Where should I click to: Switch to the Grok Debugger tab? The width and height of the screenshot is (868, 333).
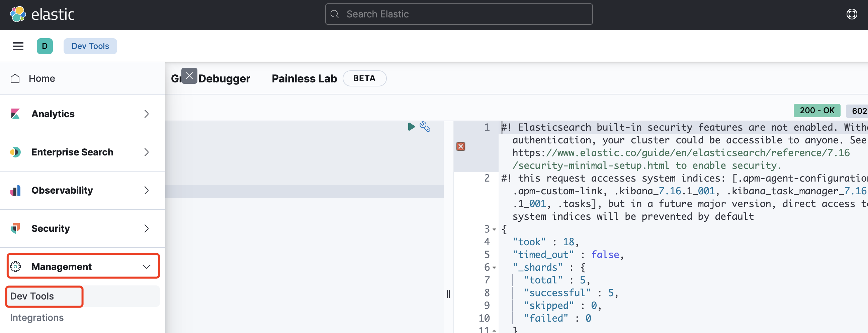[210, 79]
